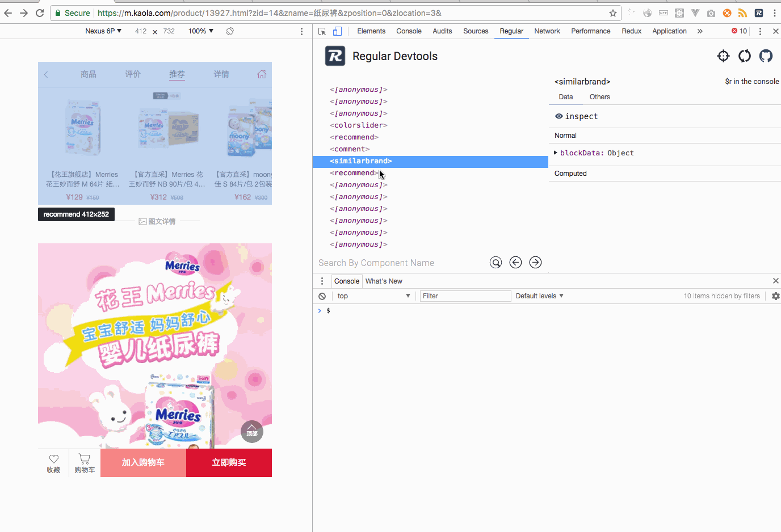
Task: Open the console drawer three-dot menu
Action: point(322,281)
